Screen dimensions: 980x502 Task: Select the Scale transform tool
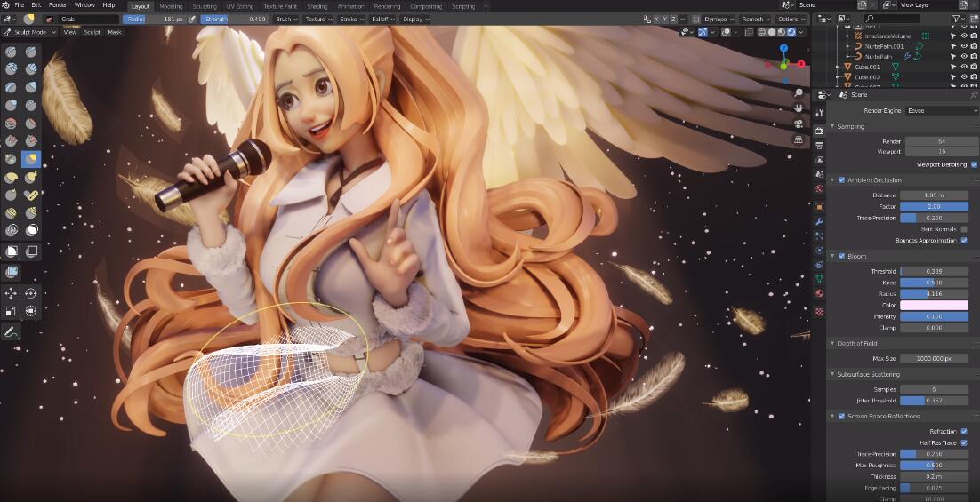[x=12, y=310]
